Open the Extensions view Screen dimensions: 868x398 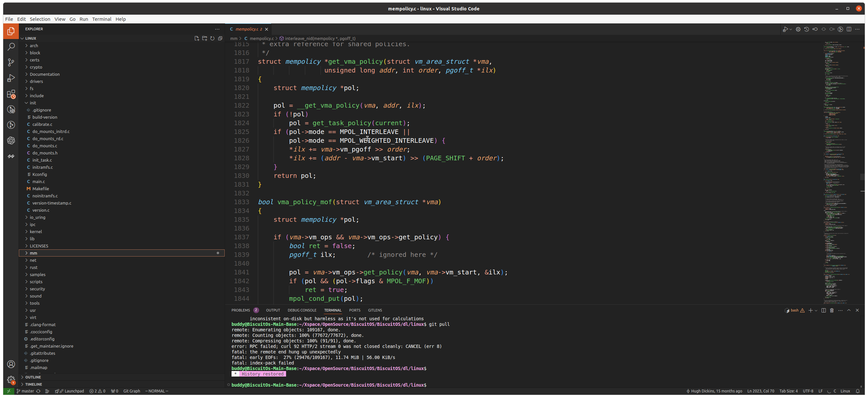pyautogui.click(x=11, y=94)
